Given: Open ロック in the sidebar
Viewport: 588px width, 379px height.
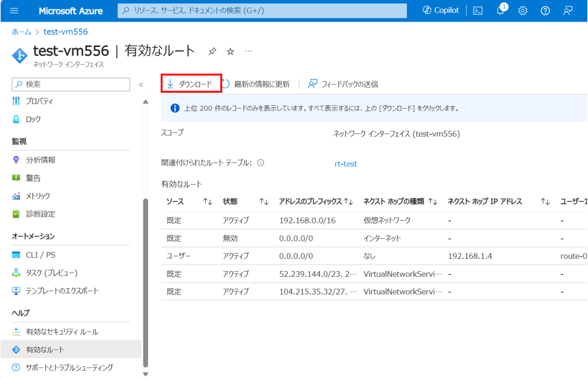Looking at the screenshot, I should [33, 119].
